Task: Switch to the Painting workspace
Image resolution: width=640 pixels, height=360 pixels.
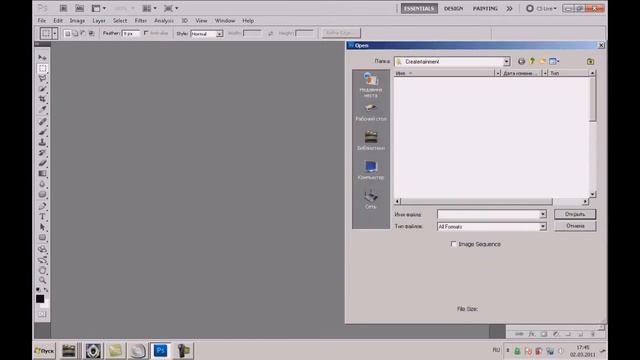Action: pyautogui.click(x=485, y=9)
